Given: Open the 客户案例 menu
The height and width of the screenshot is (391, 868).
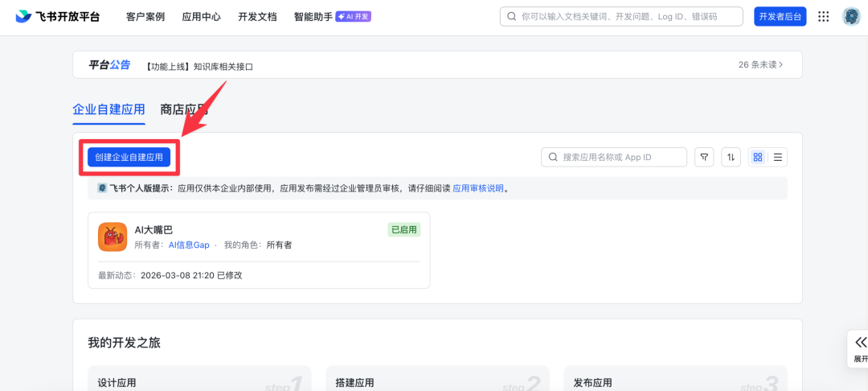Looking at the screenshot, I should pos(145,17).
